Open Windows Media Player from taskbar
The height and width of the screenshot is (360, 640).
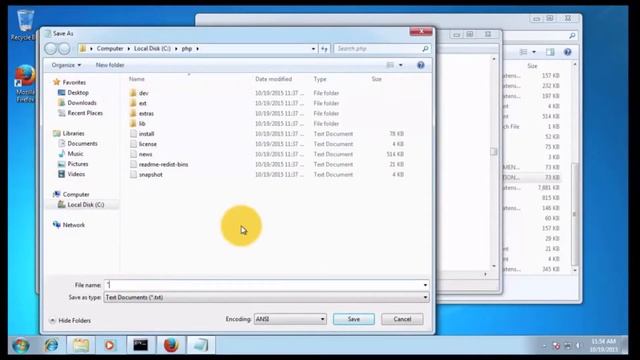[109, 345]
